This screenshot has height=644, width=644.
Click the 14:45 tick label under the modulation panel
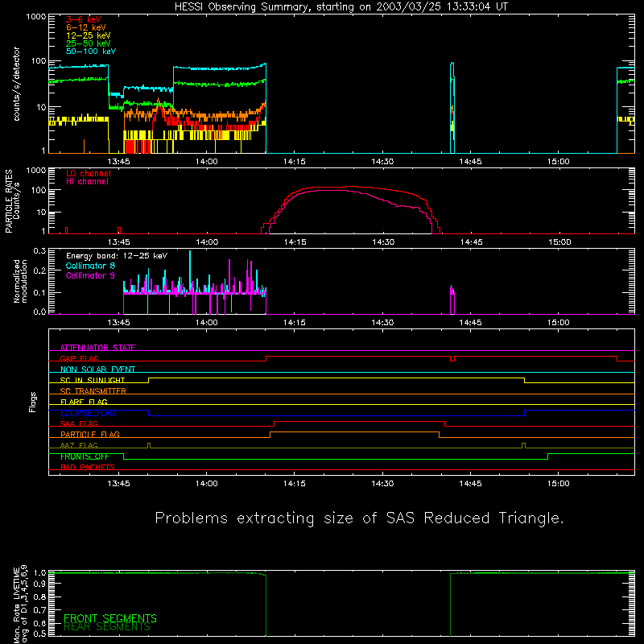point(470,323)
